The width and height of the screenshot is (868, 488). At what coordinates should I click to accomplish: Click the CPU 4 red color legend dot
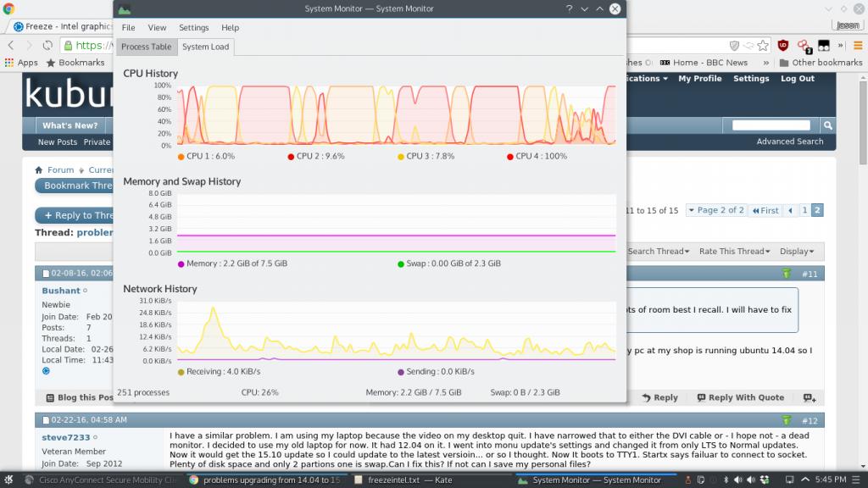[510, 157]
